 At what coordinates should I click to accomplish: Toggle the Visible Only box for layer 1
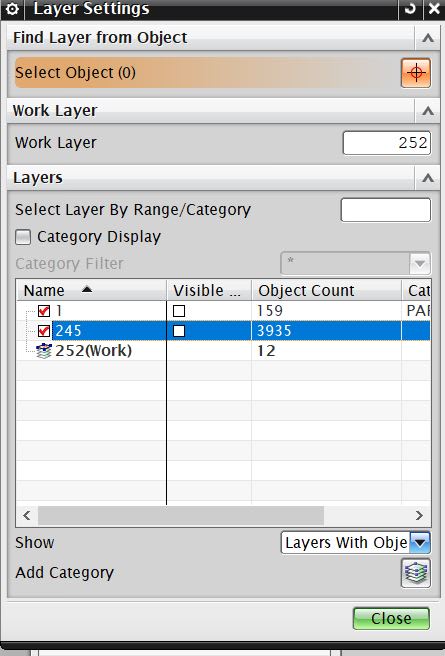[x=179, y=311]
